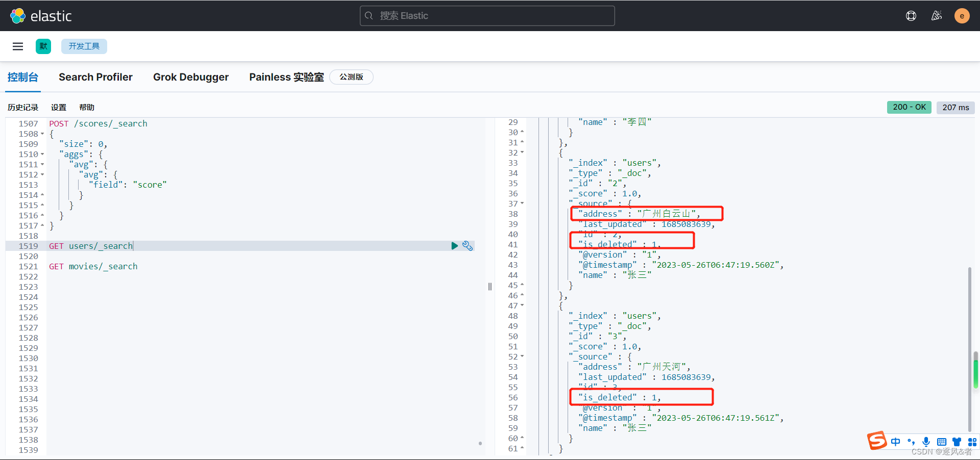The height and width of the screenshot is (460, 980).
Task: Send the GET users/_search request with play icon
Action: [454, 246]
